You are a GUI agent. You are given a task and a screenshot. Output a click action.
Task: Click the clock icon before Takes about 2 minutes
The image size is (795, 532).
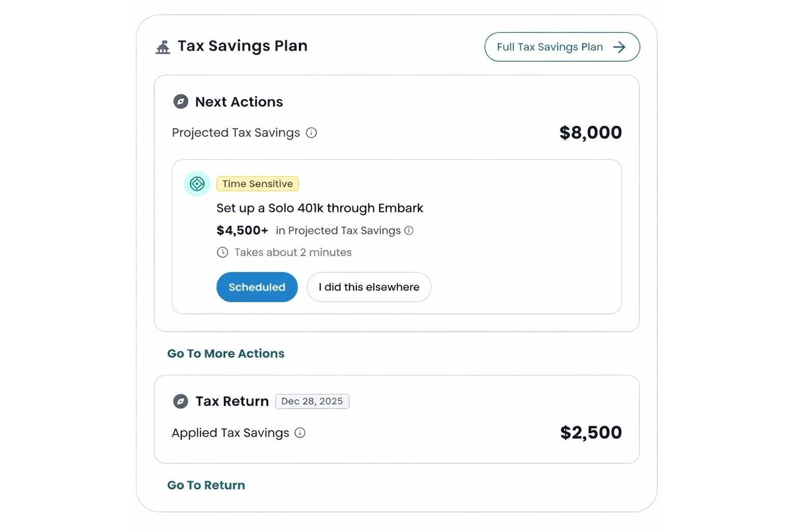[x=222, y=252]
